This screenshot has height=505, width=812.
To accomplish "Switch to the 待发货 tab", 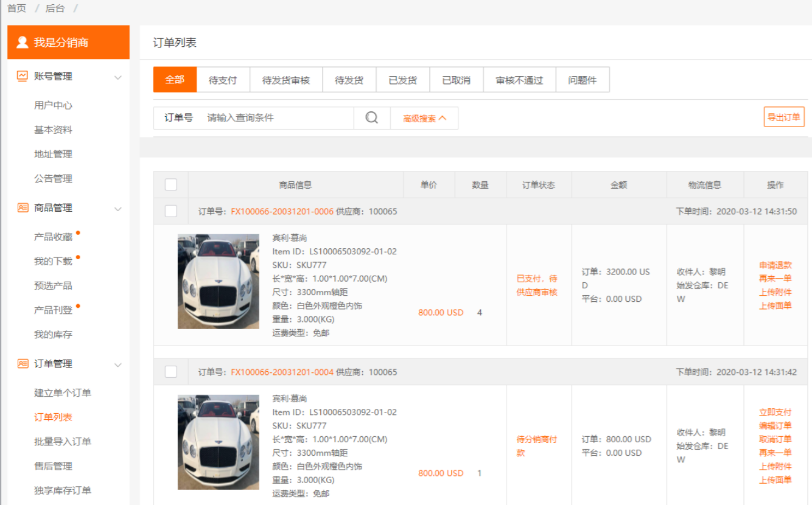I will 349,80.
